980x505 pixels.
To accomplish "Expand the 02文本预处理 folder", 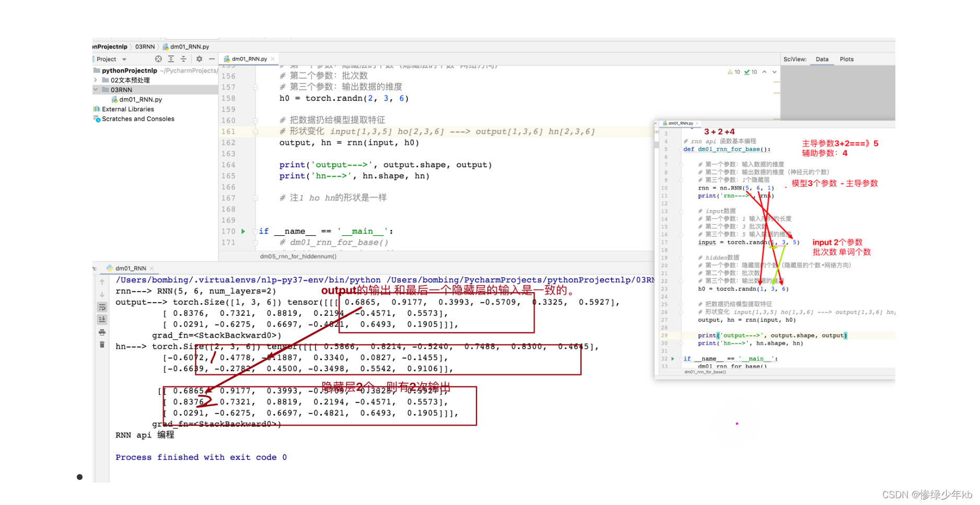I will [x=96, y=80].
